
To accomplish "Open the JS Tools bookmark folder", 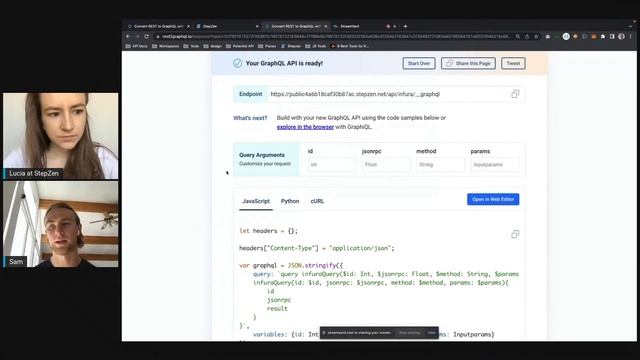I will tap(316, 46).
